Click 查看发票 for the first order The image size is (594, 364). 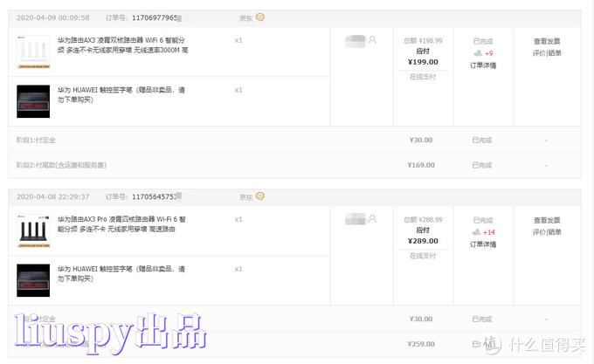click(x=547, y=41)
